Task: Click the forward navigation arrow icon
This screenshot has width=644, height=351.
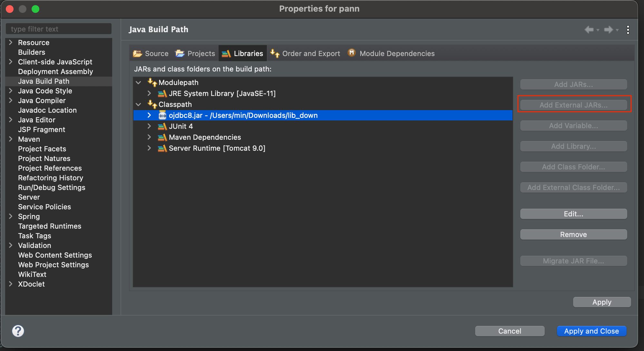Action: coord(608,30)
